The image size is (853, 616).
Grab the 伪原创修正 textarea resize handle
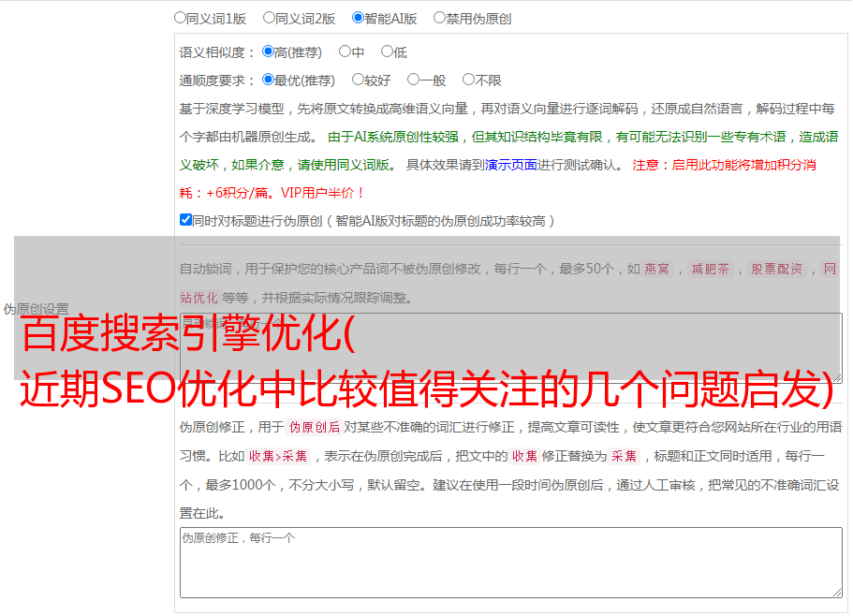click(x=837, y=593)
